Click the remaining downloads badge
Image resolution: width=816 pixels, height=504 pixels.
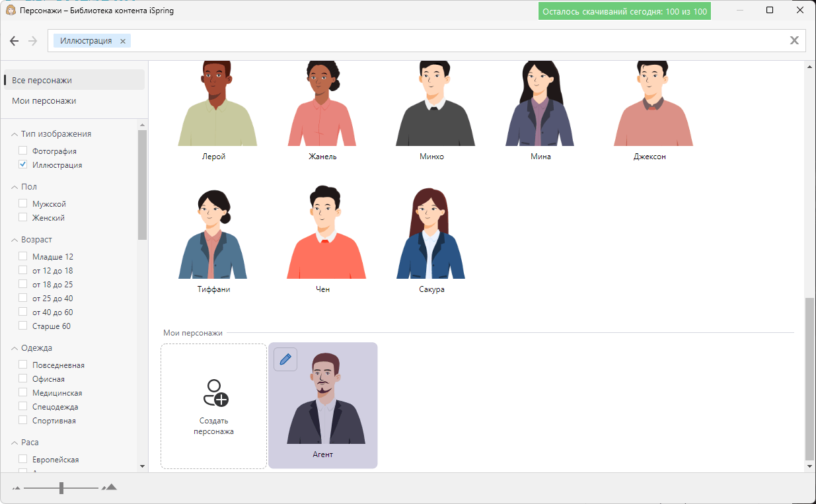pos(624,11)
